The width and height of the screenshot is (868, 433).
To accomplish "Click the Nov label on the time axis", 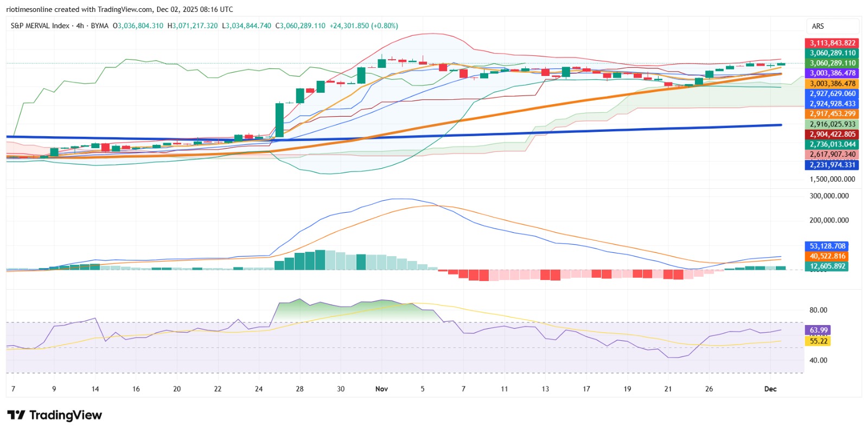I will coord(381,389).
